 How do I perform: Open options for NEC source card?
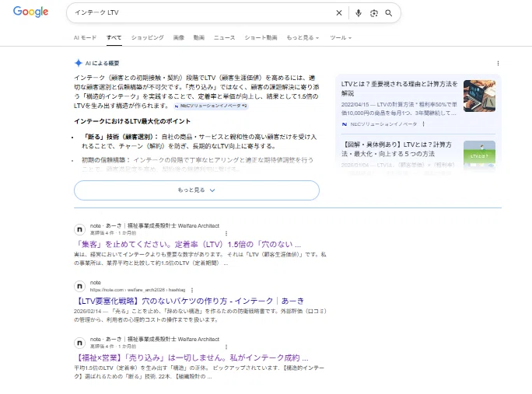pos(423,124)
